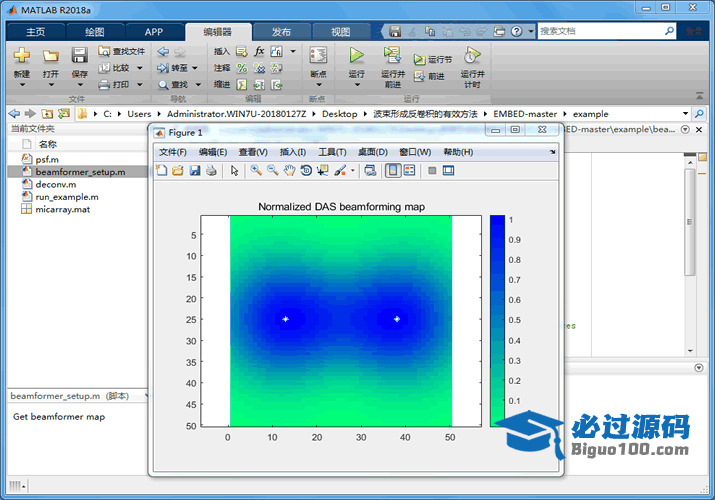Toggle the Zoom In tool
The width and height of the screenshot is (715, 500).
(x=256, y=170)
